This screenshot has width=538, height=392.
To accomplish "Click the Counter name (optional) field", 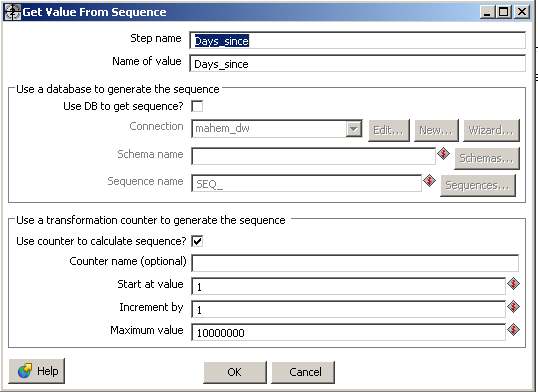I will coord(355,263).
